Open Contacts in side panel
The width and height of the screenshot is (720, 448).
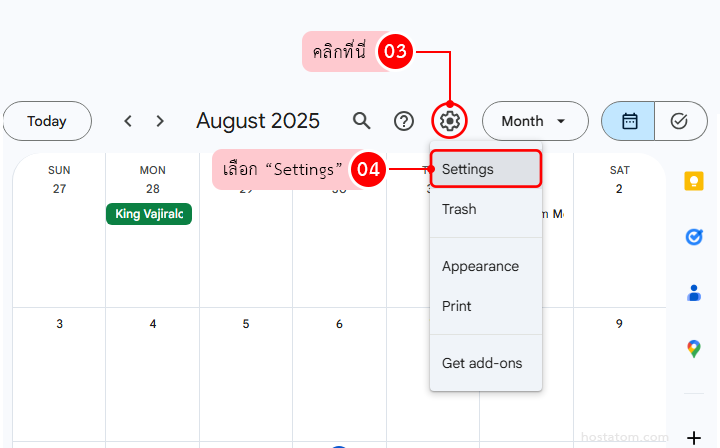coord(694,293)
